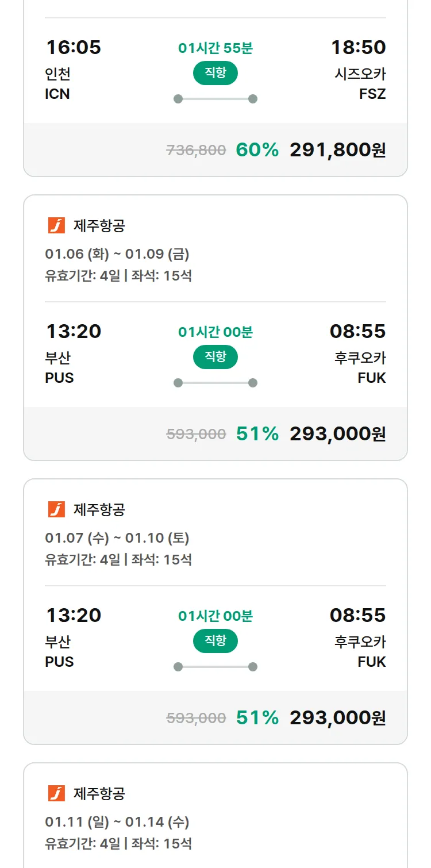
Task: Click the 18:50 Shizuoka arrival time
Action: tap(358, 47)
